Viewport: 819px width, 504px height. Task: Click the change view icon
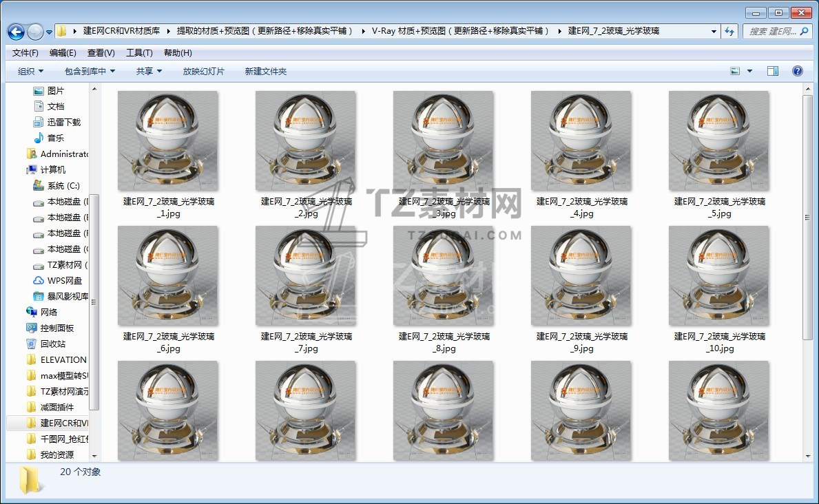[x=735, y=71]
